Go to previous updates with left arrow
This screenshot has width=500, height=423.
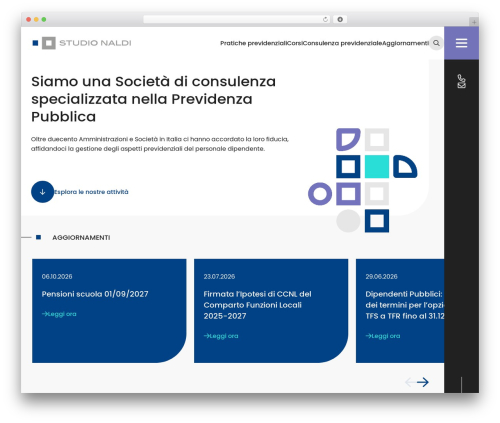[x=410, y=382]
